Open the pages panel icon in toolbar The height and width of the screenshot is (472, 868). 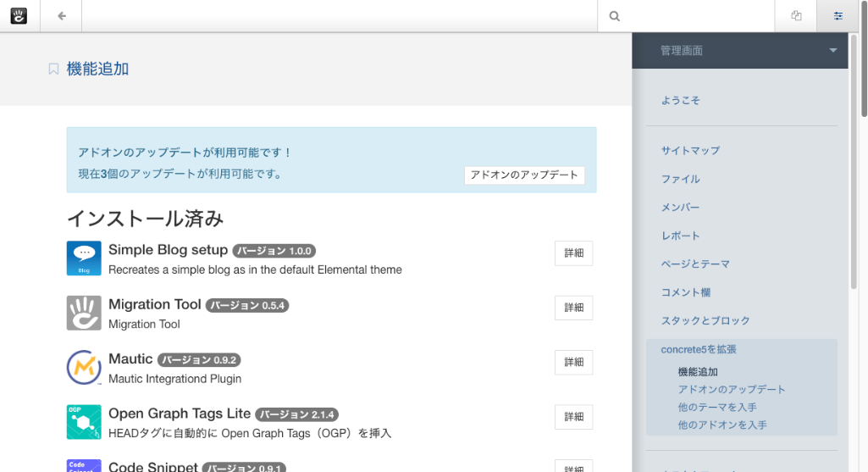796,16
